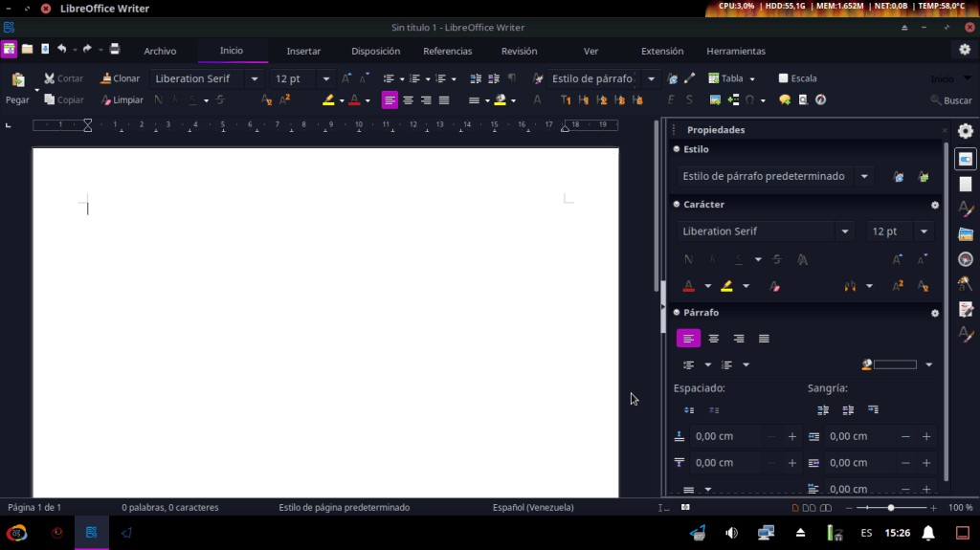Click the Español (Venezuela) language in status bar
This screenshot has width=980, height=550.
532,507
